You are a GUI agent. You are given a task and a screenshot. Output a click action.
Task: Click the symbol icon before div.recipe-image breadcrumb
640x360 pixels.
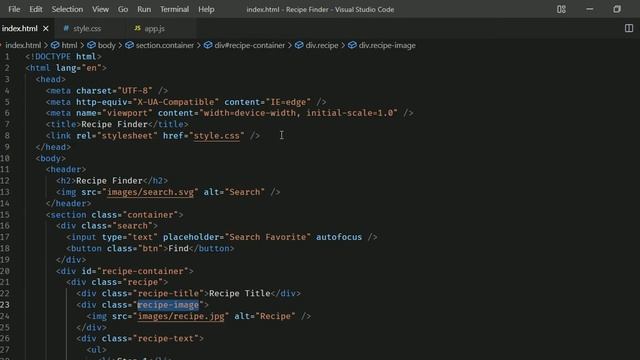coord(352,45)
